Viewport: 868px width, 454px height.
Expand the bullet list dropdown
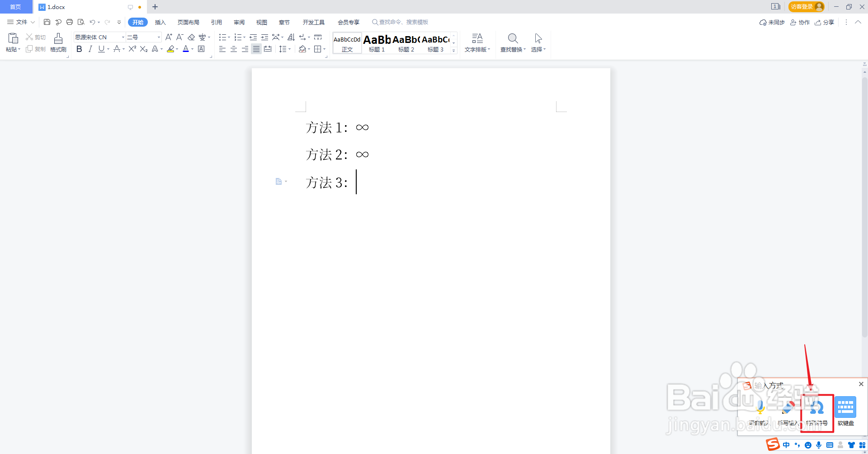[229, 37]
